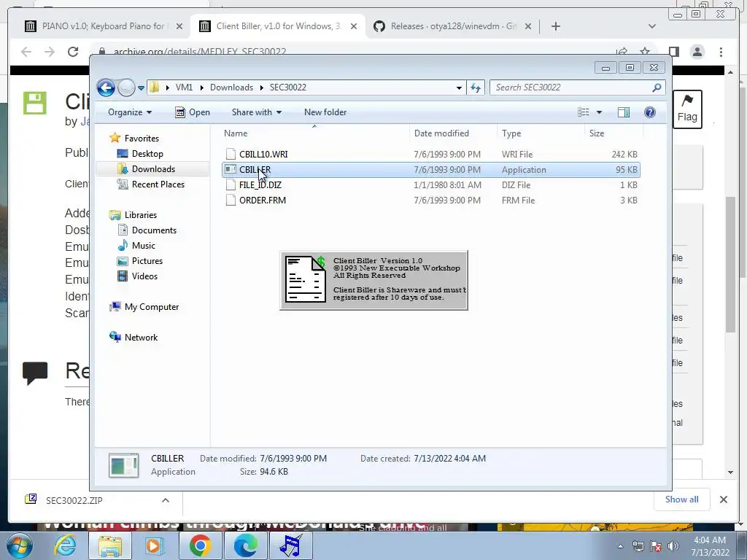Click the Client Biller splash screen

(x=374, y=280)
